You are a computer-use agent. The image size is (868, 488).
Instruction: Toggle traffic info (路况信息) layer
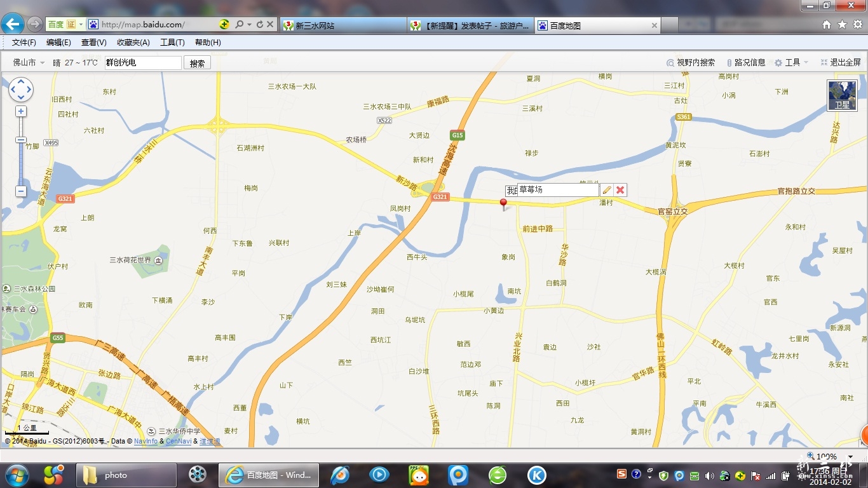coord(746,62)
